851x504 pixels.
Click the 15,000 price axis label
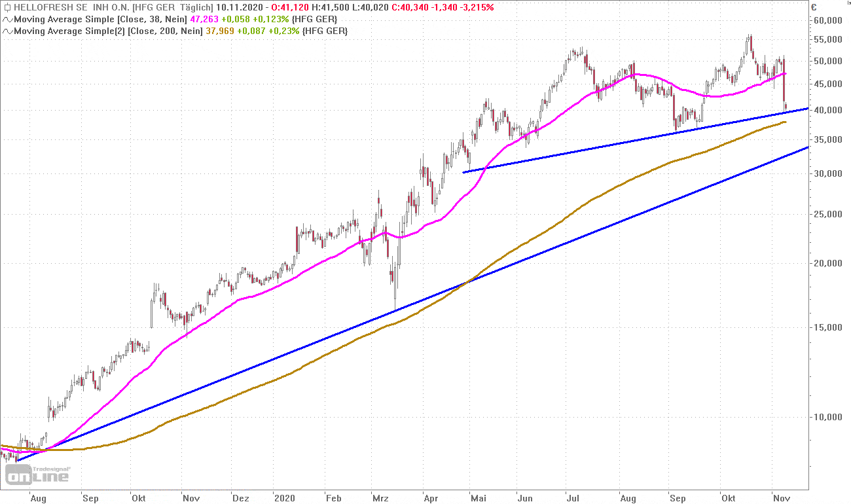point(829,328)
